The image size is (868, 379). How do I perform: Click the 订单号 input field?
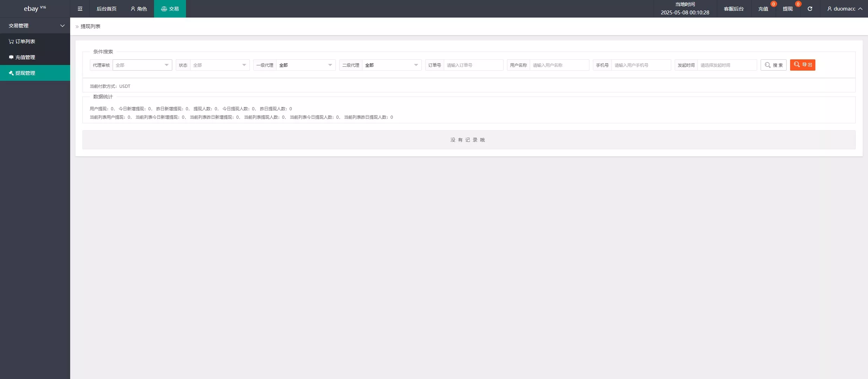click(x=473, y=65)
